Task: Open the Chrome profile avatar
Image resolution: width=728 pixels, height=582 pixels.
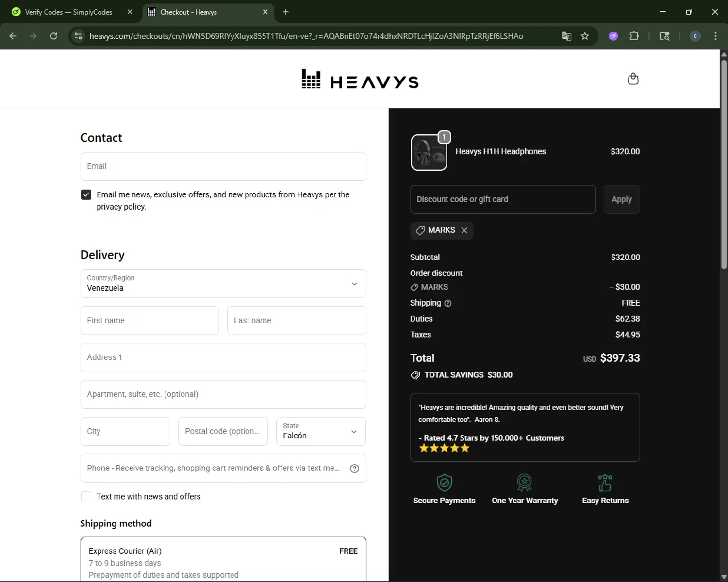Action: [695, 36]
